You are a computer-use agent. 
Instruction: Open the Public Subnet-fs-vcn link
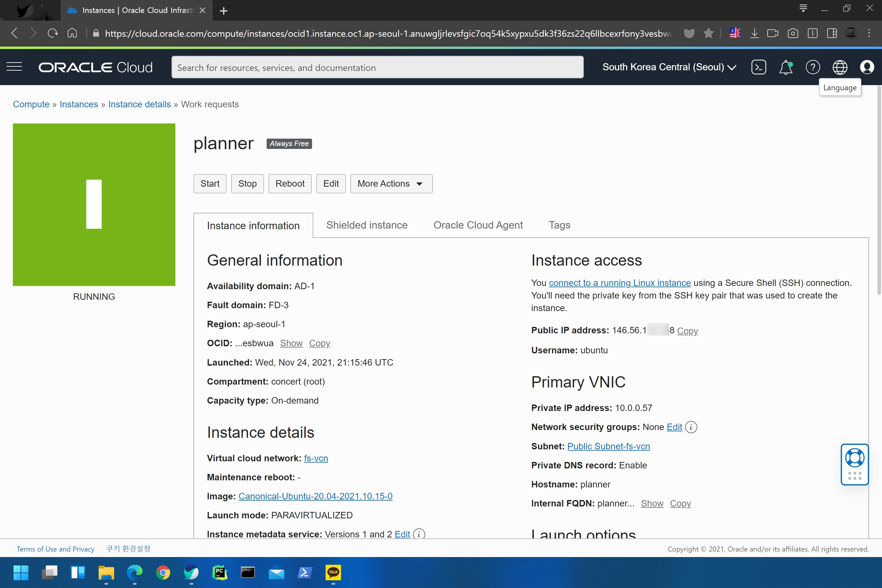tap(608, 446)
